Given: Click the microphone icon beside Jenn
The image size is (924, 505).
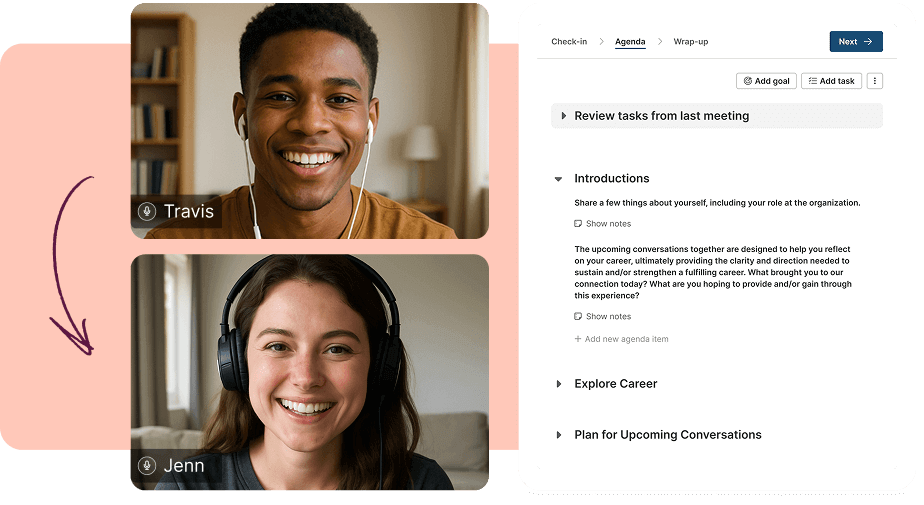Looking at the screenshot, I should point(147,465).
